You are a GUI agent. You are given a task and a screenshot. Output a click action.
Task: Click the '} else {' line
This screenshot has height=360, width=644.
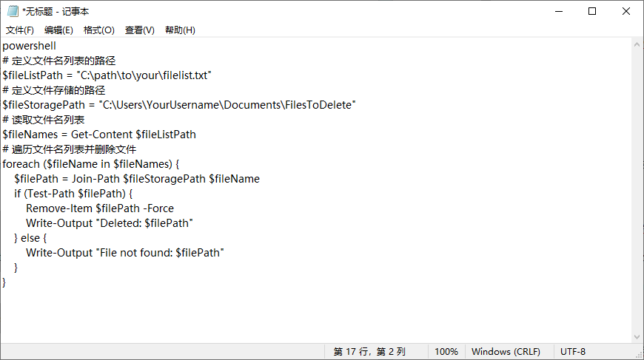[x=31, y=238]
